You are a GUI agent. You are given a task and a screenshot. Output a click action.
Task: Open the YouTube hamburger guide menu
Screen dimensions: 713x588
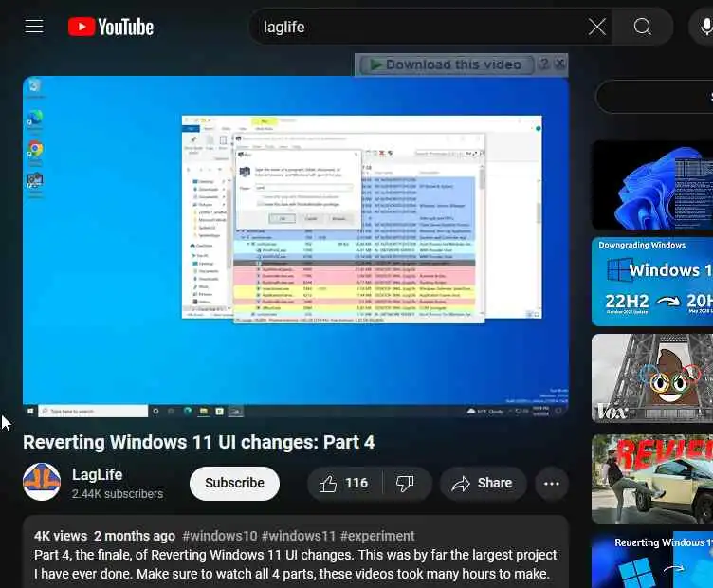[34, 27]
